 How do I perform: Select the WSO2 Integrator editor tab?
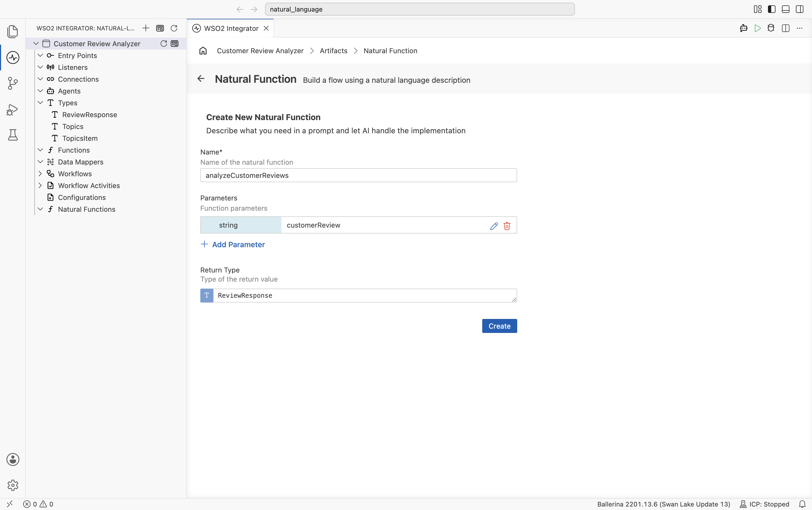click(x=230, y=28)
